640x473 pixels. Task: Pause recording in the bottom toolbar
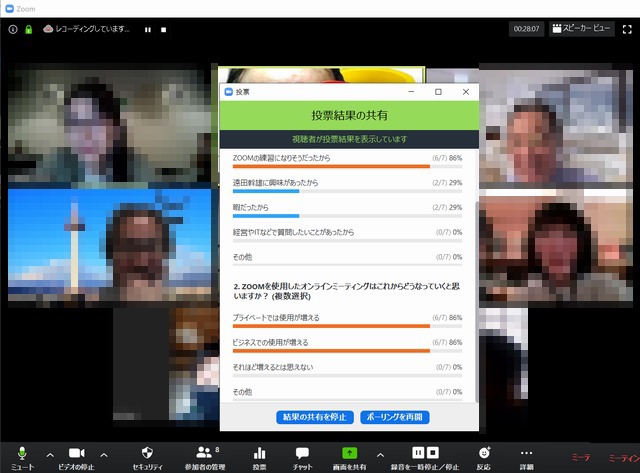click(418, 453)
